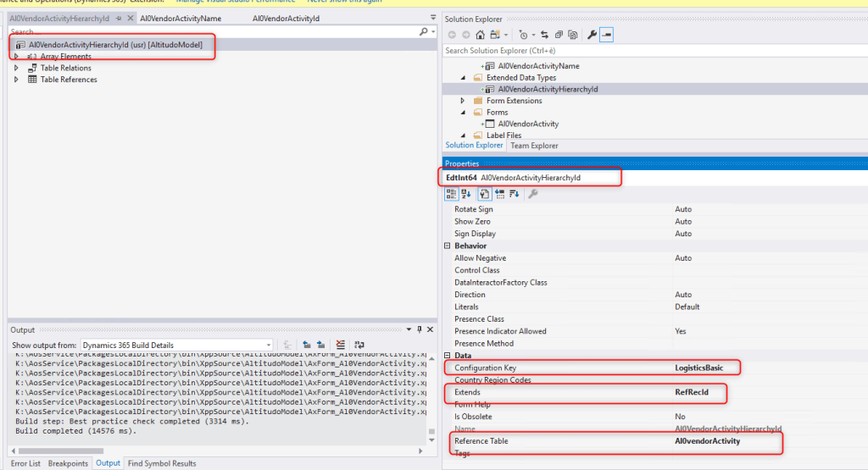
Task: Switch Properties to Categorized view
Action: click(x=452, y=194)
